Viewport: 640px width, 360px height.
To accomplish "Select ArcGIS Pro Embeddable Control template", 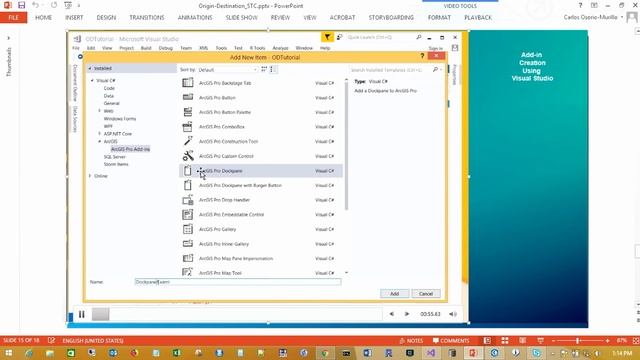I will click(x=261, y=214).
